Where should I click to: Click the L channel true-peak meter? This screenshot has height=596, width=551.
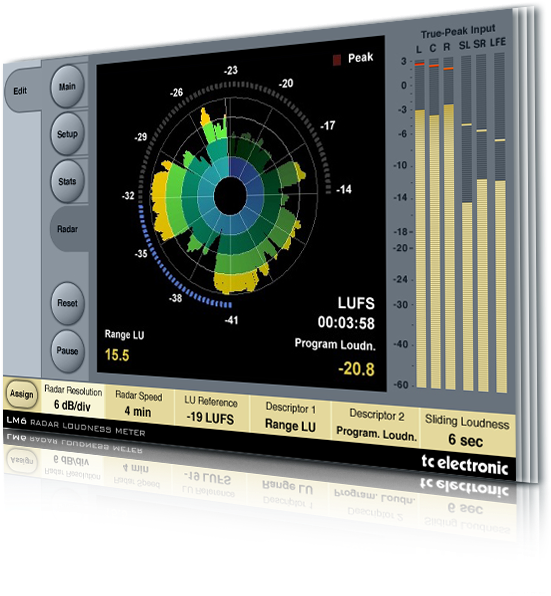tap(420, 223)
